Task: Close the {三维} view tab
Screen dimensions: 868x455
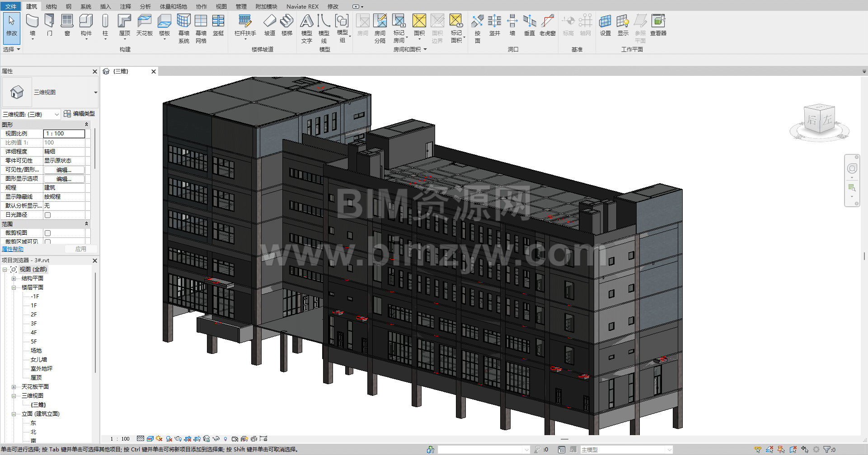Action: pyautogui.click(x=154, y=71)
